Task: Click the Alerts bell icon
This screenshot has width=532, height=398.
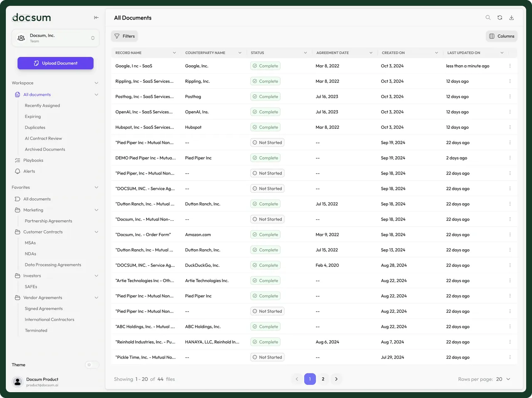Action: click(x=17, y=171)
